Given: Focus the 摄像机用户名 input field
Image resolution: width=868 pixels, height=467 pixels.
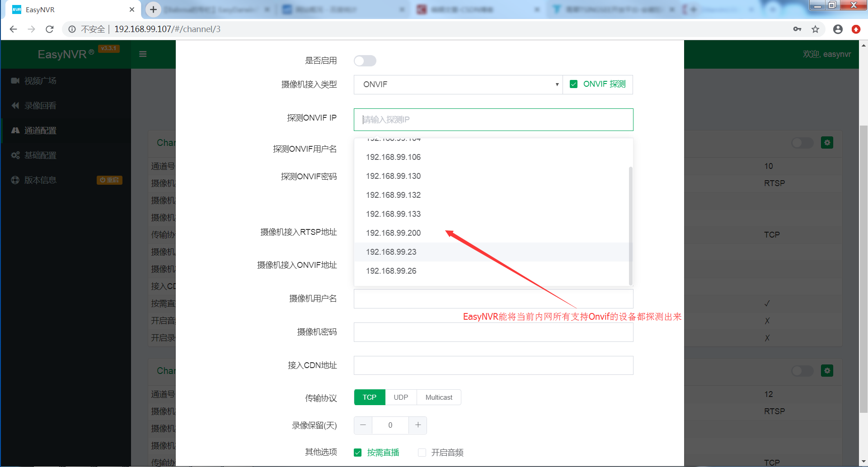Looking at the screenshot, I should click(x=493, y=299).
